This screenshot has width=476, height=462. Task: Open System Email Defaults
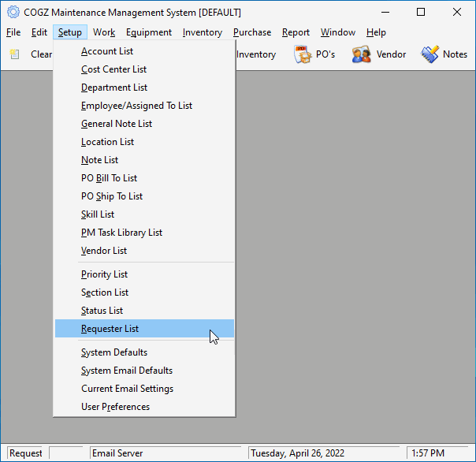(144, 371)
